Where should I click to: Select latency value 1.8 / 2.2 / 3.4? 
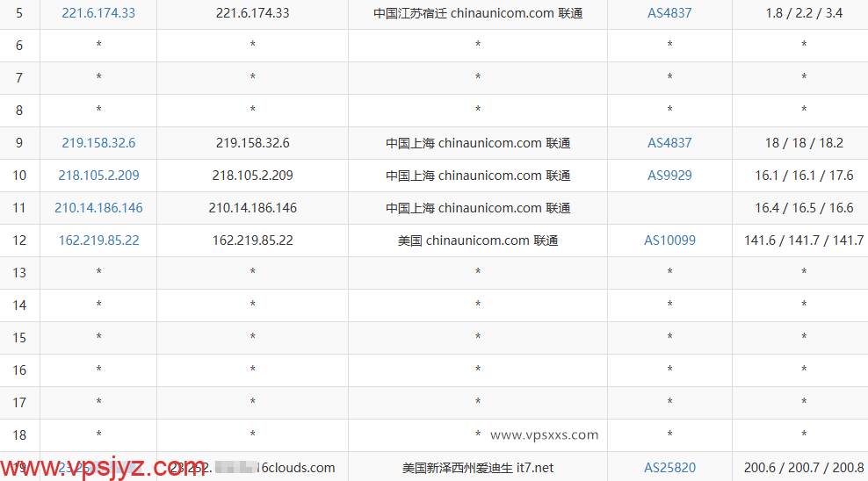tap(804, 13)
